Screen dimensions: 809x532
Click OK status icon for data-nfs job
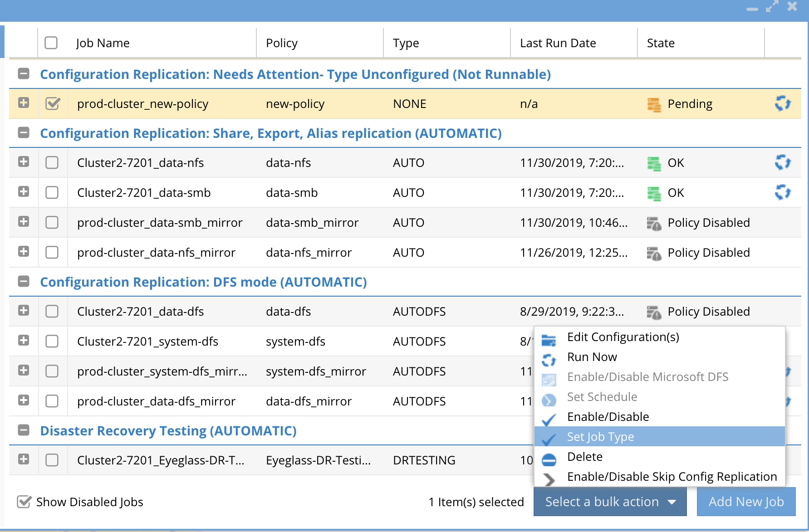654,163
